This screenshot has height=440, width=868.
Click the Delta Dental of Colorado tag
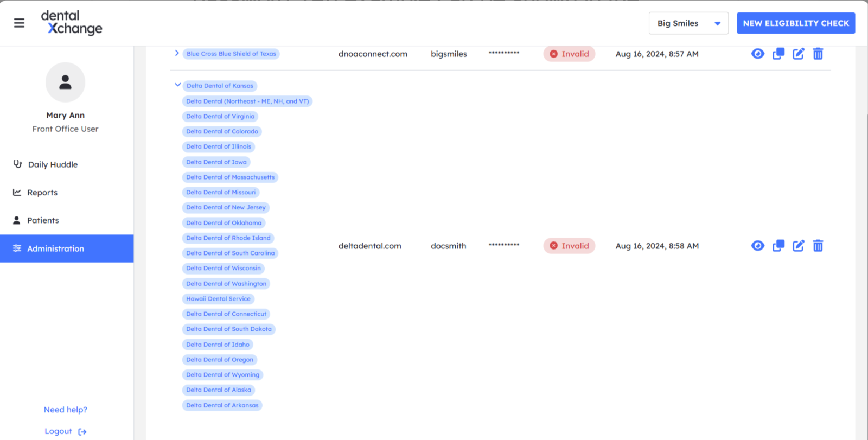(x=222, y=132)
